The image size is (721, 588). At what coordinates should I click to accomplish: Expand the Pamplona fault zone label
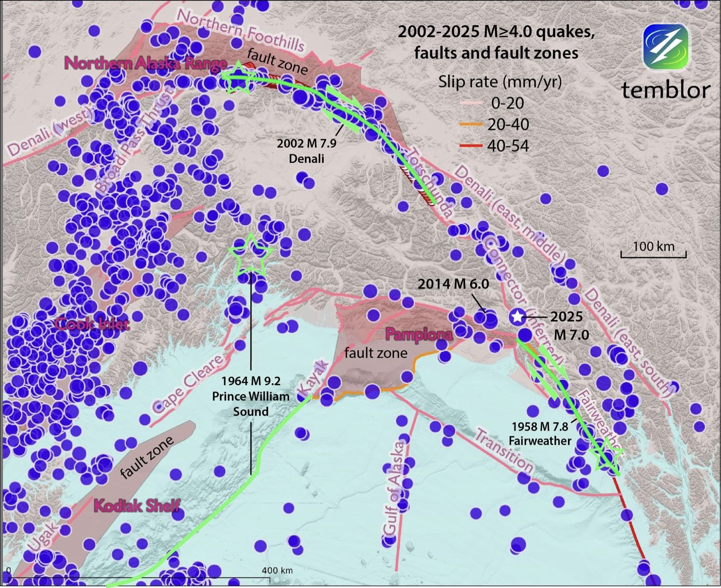pos(420,334)
